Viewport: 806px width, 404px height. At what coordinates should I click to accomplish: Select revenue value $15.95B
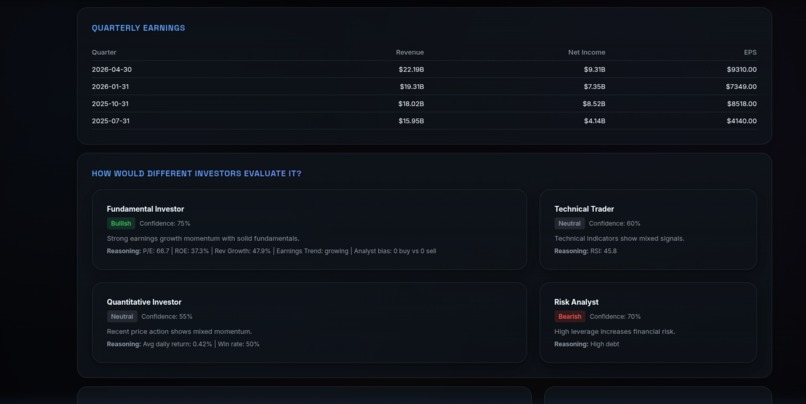(411, 121)
